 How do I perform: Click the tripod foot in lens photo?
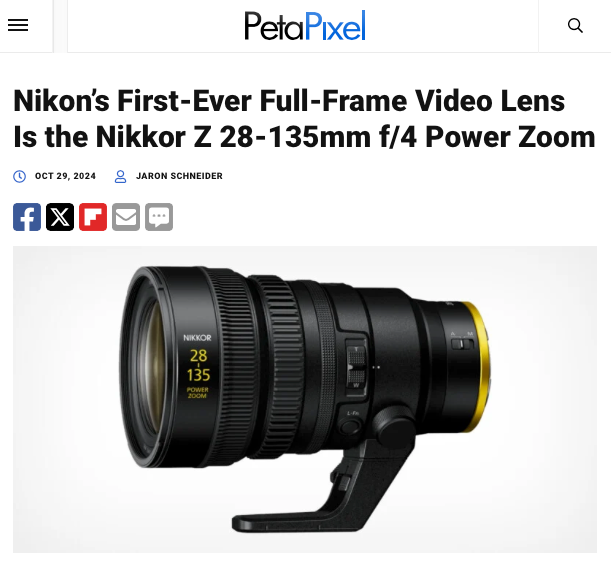[322, 488]
